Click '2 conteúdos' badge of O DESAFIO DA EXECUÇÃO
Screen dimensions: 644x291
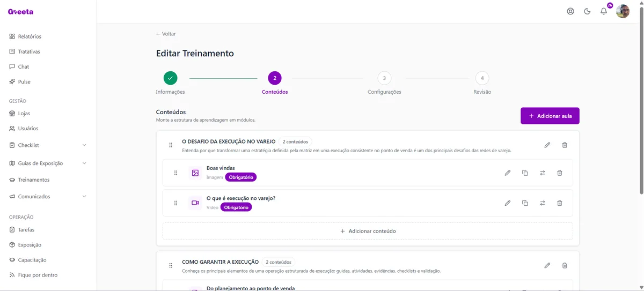click(x=296, y=141)
